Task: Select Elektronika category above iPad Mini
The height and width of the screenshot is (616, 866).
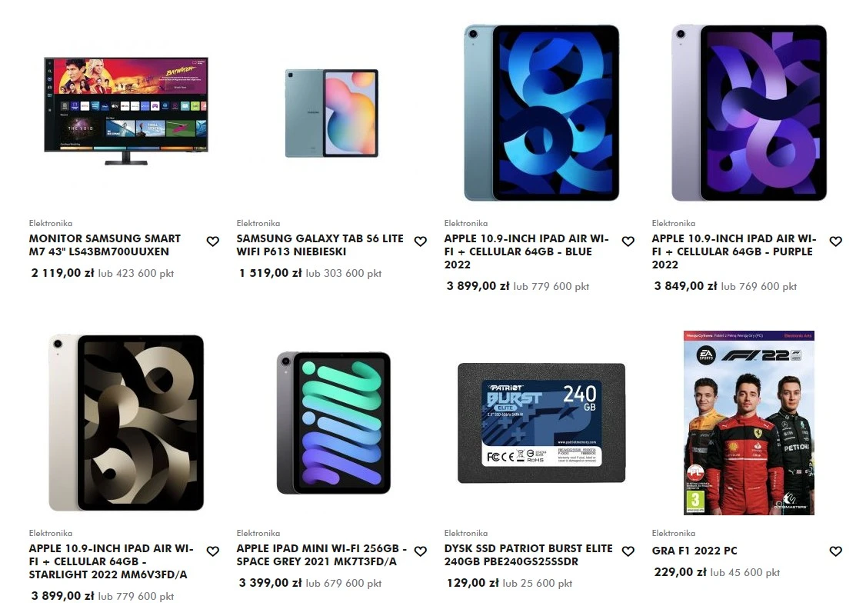Action: coord(258,533)
